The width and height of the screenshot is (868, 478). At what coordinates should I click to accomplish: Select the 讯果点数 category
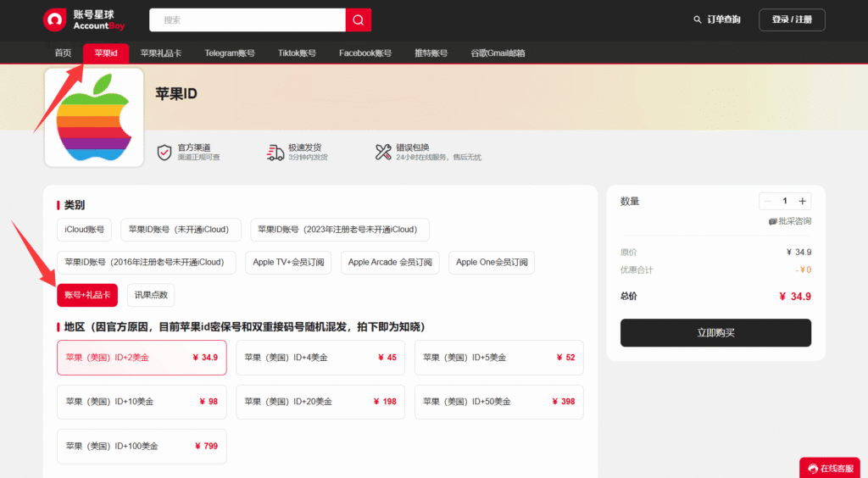tap(151, 295)
